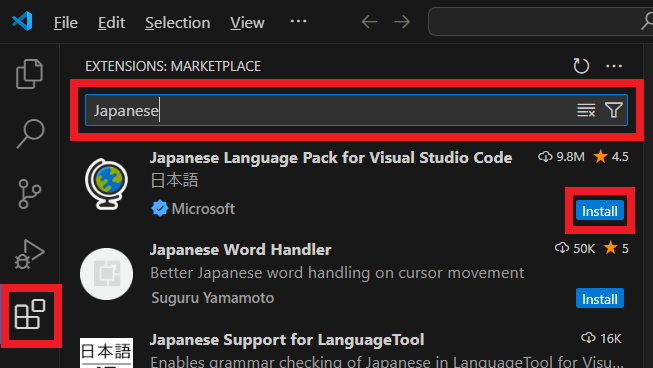Open the Extensions view icon
The height and width of the screenshot is (368, 653).
pos(30,314)
